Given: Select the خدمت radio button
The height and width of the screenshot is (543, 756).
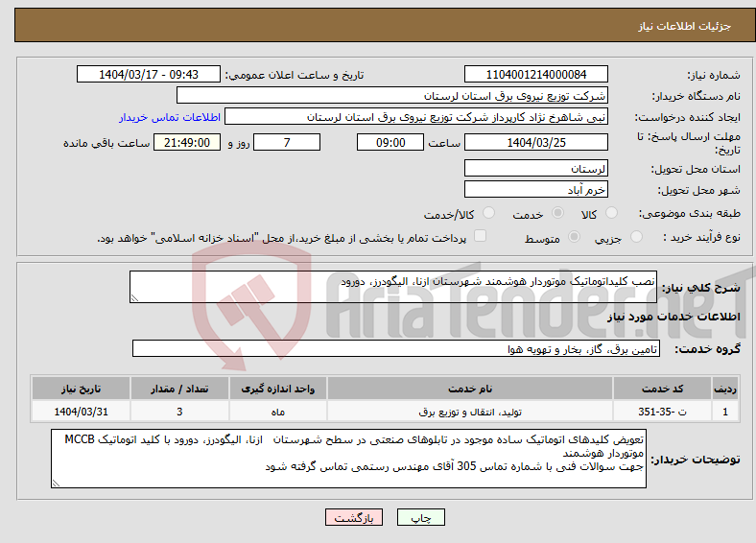Looking at the screenshot, I should 557,213.
